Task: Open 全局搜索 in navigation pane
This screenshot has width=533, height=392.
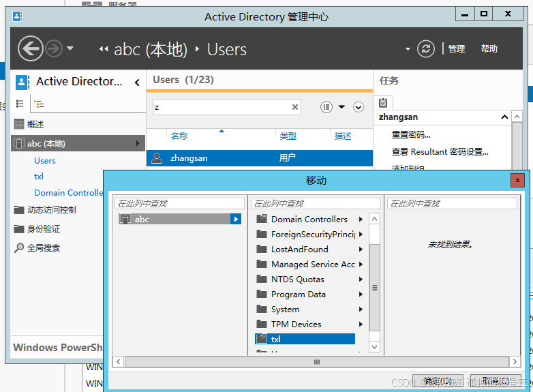Action: pyautogui.click(x=44, y=248)
